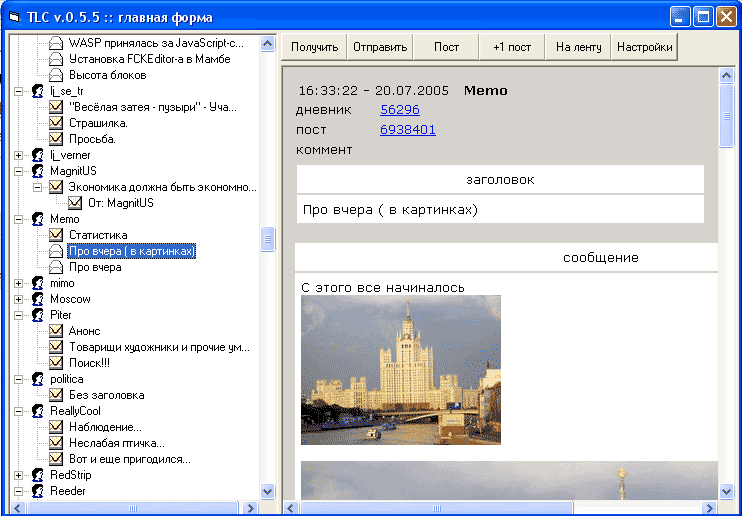Click the Piter user avatar icon
742x516 pixels.
37,315
